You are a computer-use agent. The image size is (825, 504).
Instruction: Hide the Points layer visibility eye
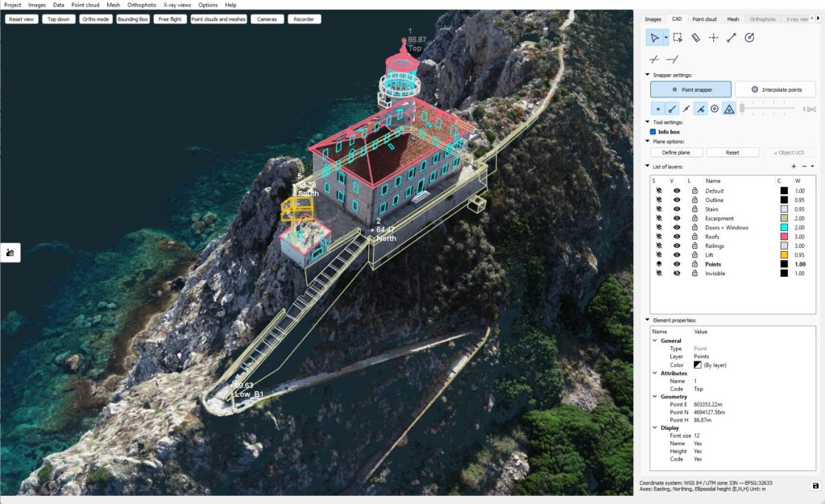pyautogui.click(x=677, y=264)
